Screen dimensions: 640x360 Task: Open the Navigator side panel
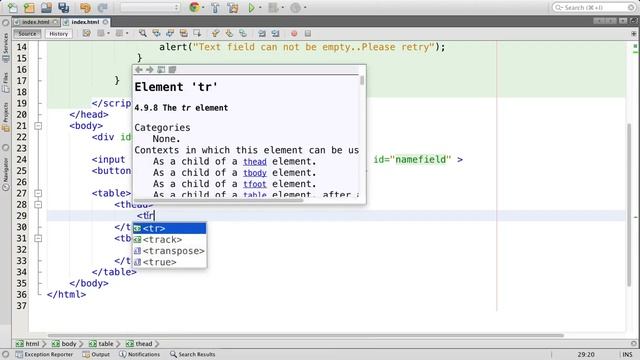(x=5, y=174)
